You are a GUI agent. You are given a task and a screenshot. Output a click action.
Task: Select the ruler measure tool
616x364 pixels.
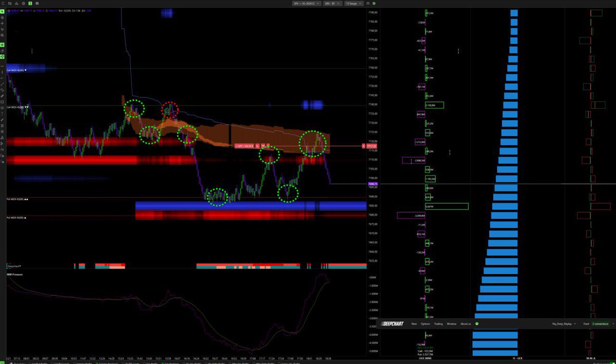pyautogui.click(x=3, y=96)
